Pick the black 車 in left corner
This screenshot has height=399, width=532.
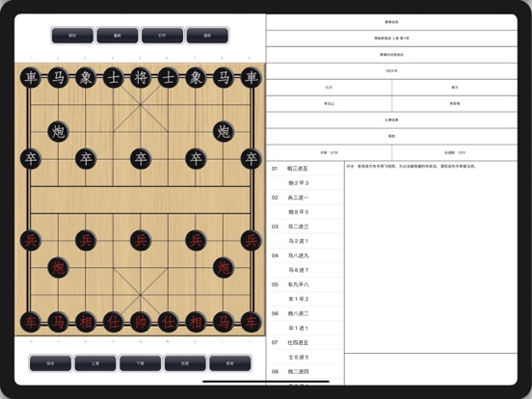tap(31, 77)
